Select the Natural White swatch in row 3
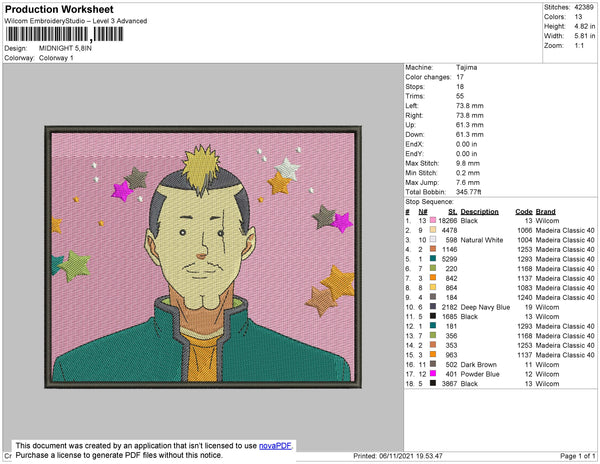The width and height of the screenshot is (600, 464). [433, 240]
